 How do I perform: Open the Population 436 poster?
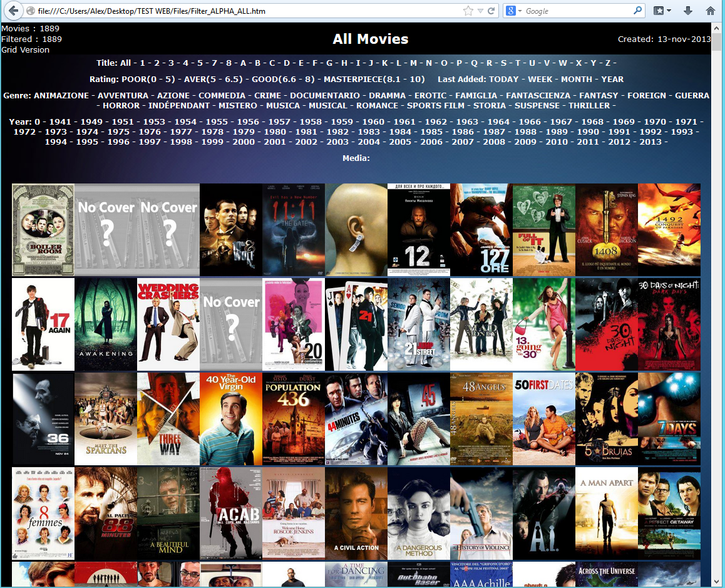click(x=294, y=419)
